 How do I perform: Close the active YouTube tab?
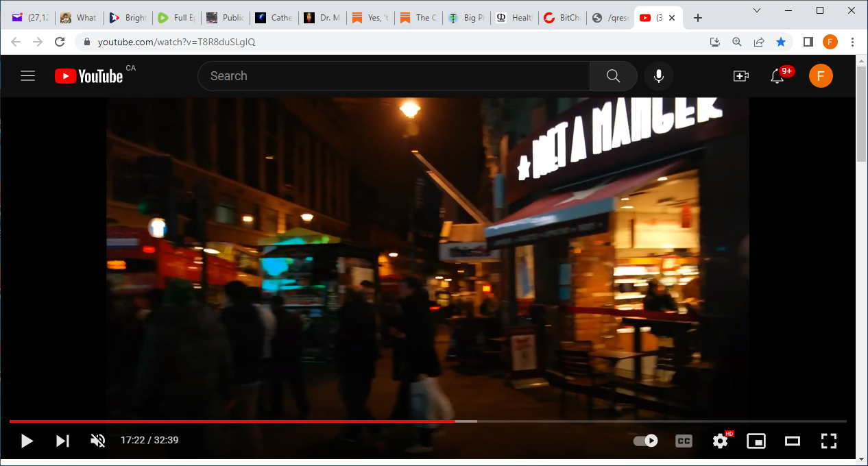673,18
